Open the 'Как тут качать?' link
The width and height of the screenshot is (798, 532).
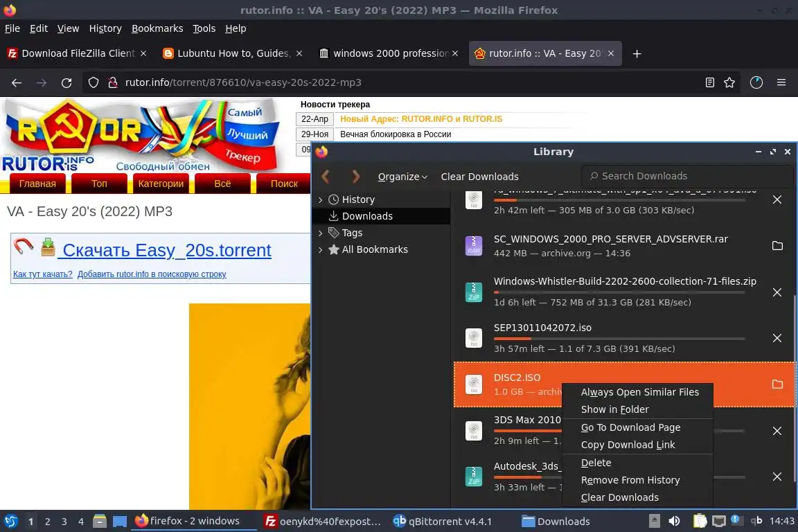point(43,274)
